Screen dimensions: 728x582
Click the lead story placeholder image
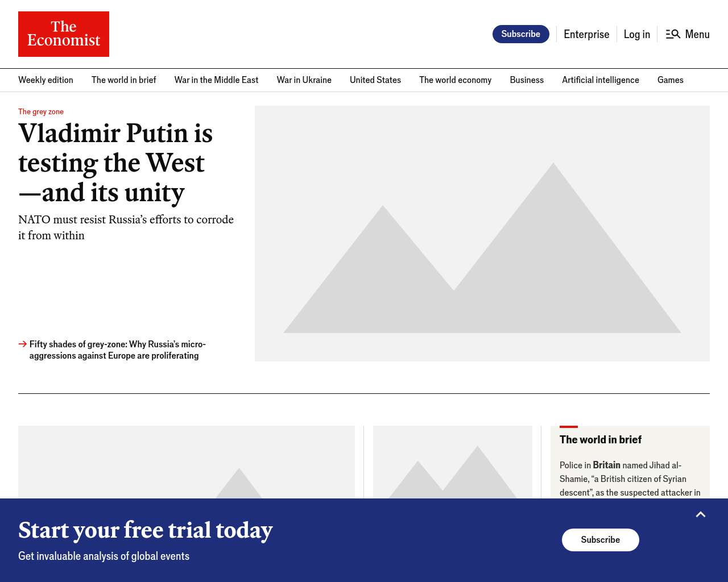(x=482, y=233)
